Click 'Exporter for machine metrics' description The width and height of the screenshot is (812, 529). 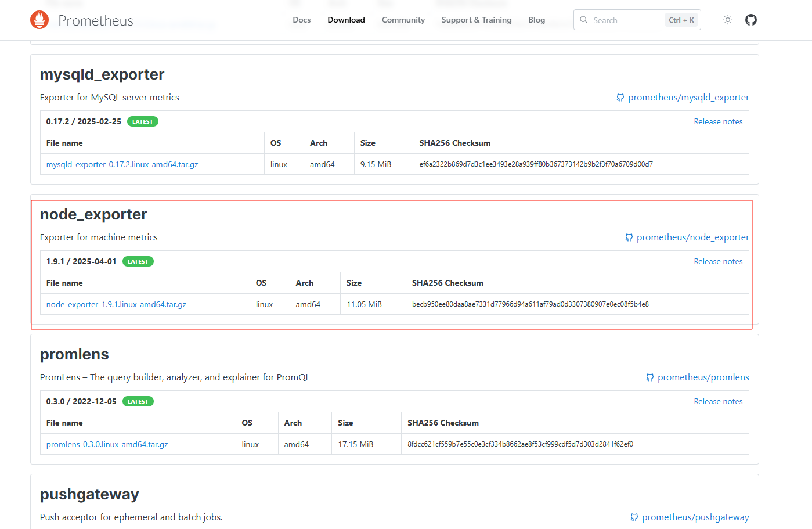click(x=99, y=237)
